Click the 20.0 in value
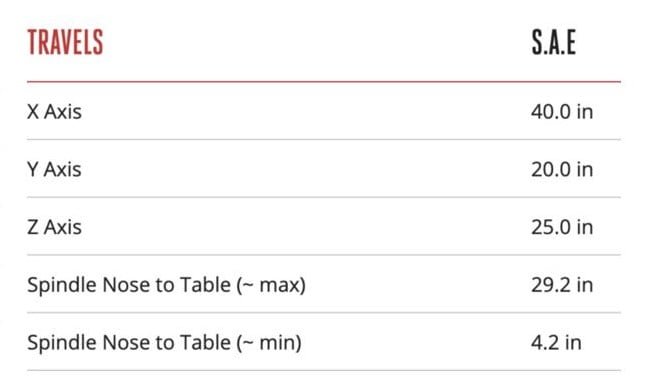 coord(562,169)
